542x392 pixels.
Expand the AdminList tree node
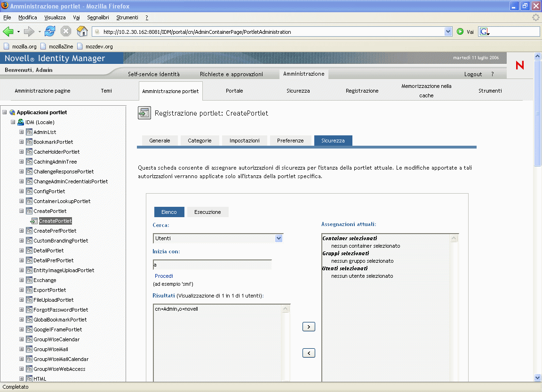(22, 132)
